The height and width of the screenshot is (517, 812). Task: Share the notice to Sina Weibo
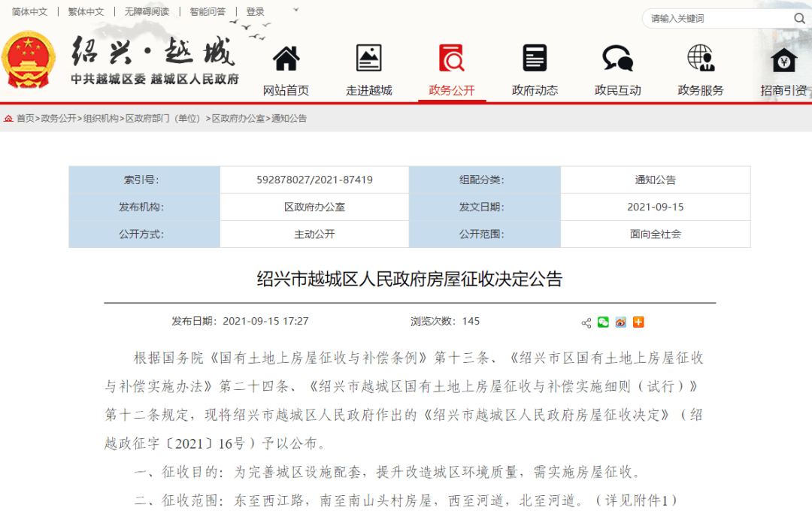(x=620, y=322)
